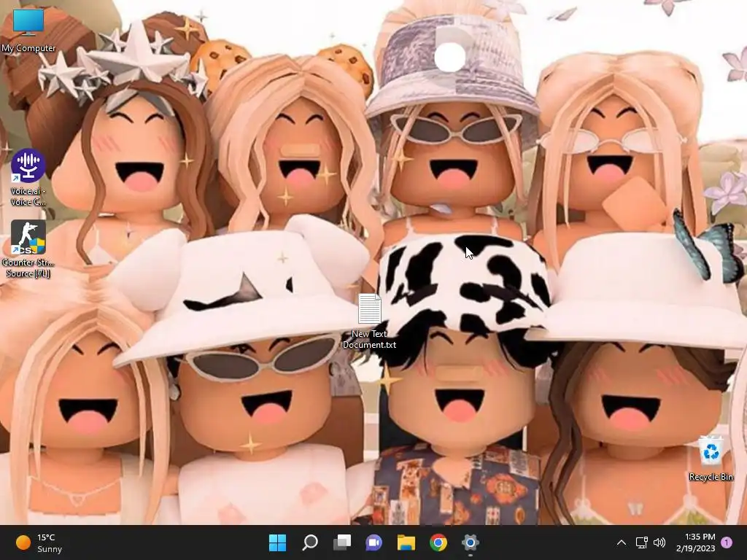The height and width of the screenshot is (560, 747).
Task: Open the volume speaker tray icon
Action: pos(659,542)
